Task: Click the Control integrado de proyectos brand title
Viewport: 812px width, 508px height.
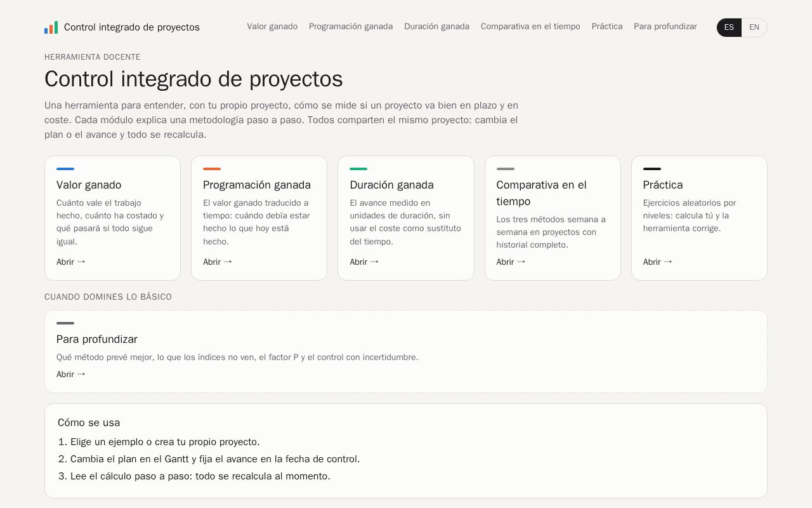Action: (x=132, y=27)
